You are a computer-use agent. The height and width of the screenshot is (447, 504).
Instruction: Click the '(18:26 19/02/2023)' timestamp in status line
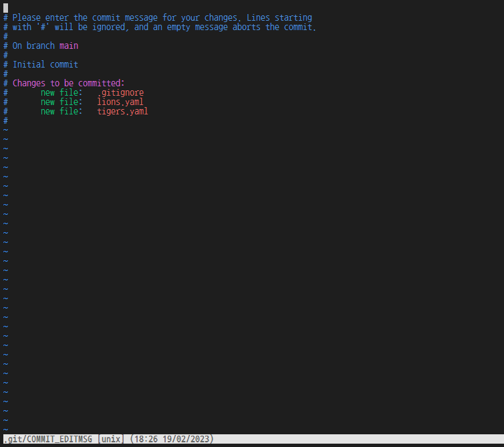172,439
